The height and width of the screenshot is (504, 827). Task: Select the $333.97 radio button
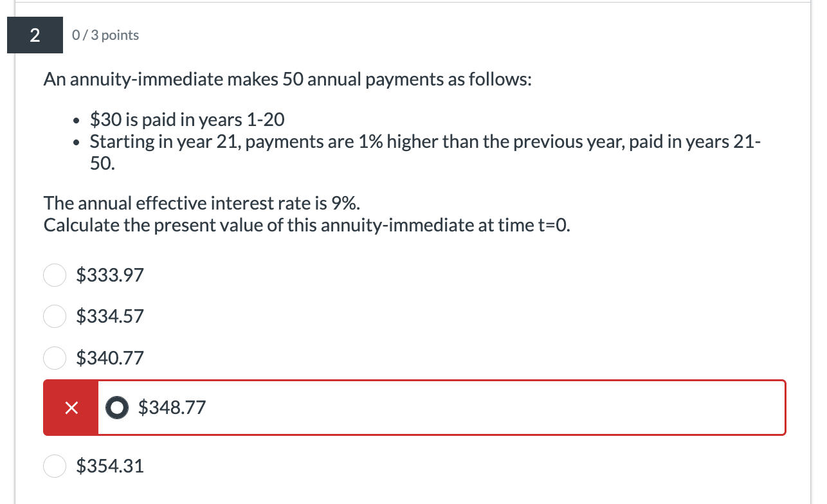click(55, 275)
